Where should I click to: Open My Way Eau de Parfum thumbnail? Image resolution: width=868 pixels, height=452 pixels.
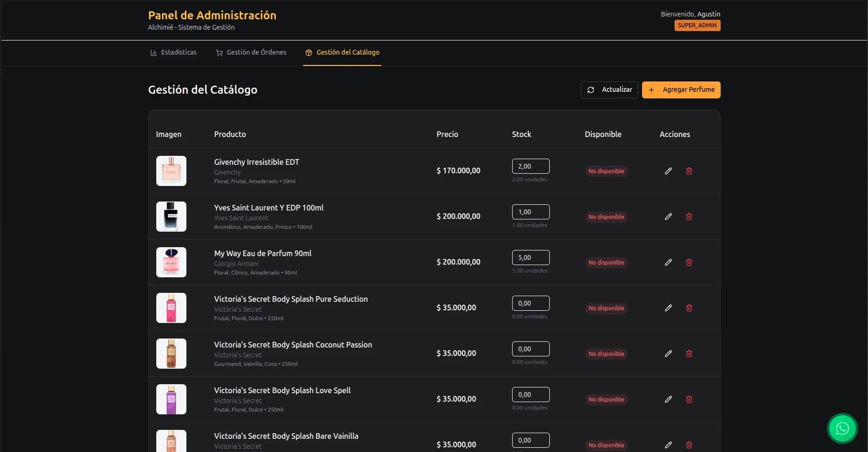(171, 262)
